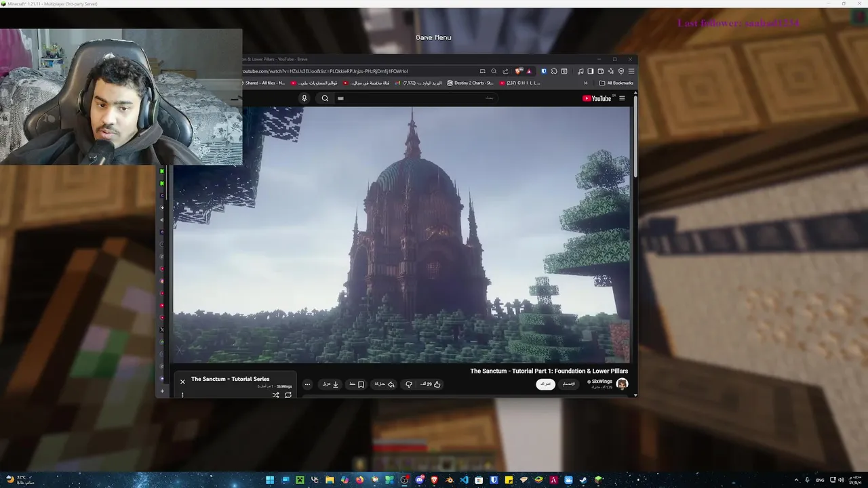This screenshot has width=868, height=488.
Task: Open the Extensions puzzle piece menu
Action: [x=554, y=71]
